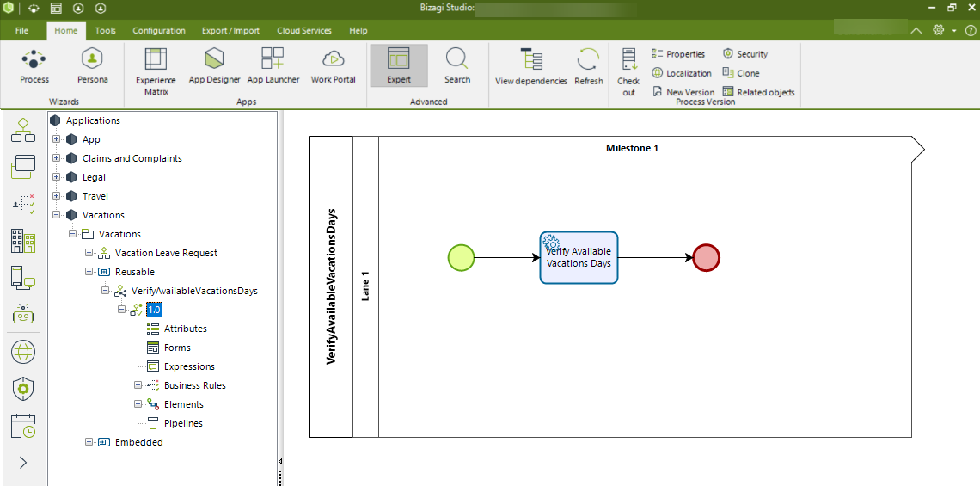Clone the process version
980x486 pixels.
[741, 73]
